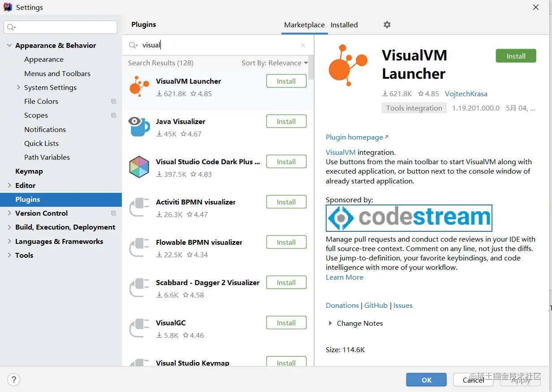This screenshot has width=552, height=392.
Task: Expand the Editor section
Action: (9, 185)
